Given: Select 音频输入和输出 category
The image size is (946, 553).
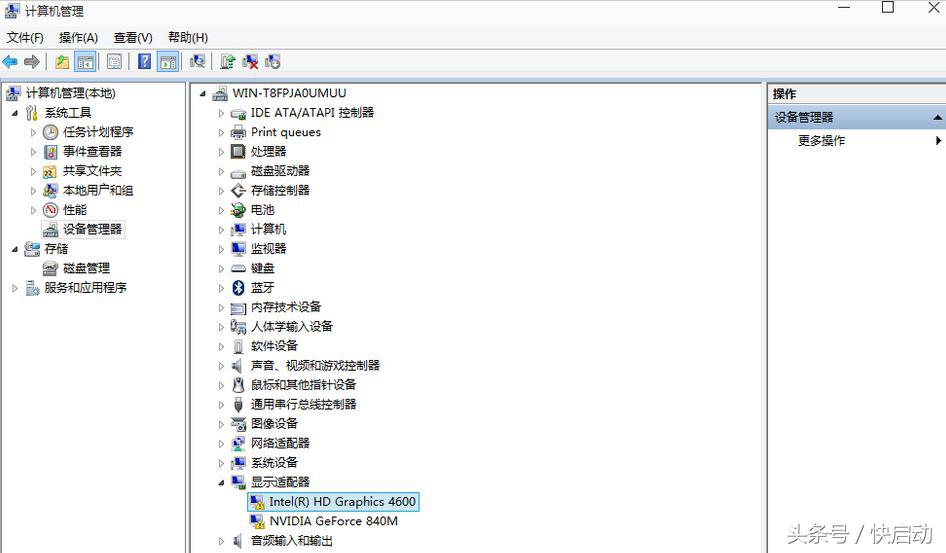Looking at the screenshot, I should [x=292, y=540].
